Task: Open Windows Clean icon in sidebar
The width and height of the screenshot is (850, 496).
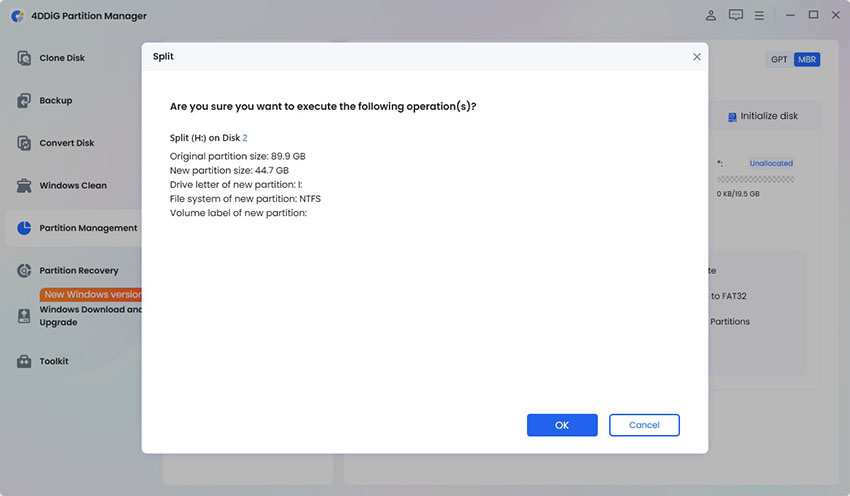Action: click(24, 185)
